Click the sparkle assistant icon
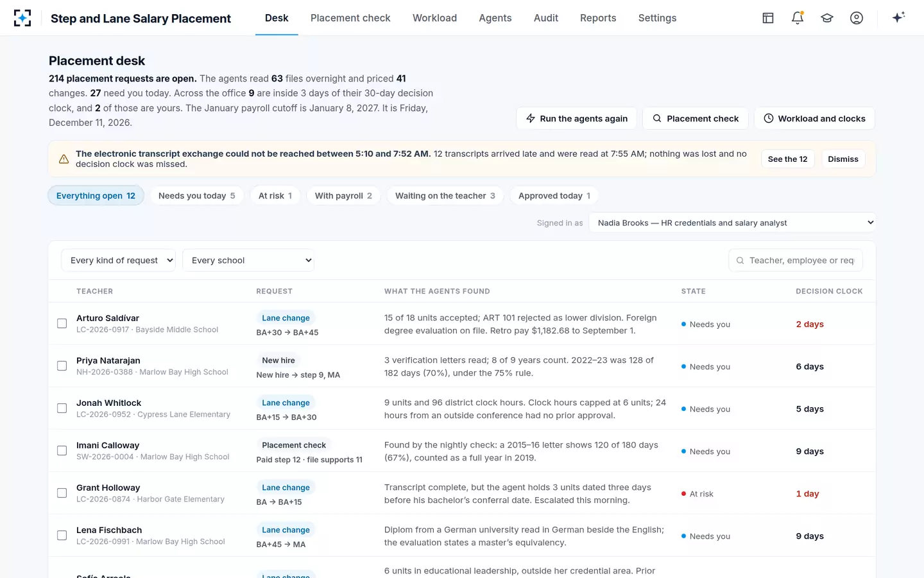924x578 pixels. coord(898,17)
